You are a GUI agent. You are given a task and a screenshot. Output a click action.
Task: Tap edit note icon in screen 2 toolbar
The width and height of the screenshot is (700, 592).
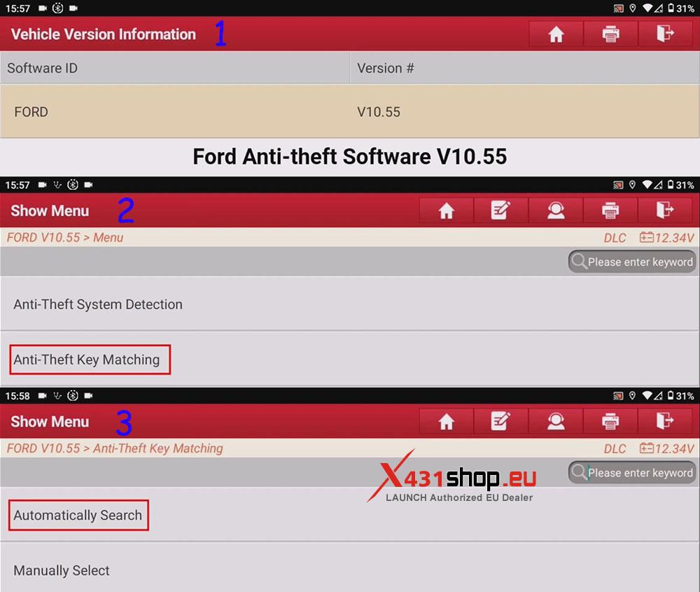coord(500,210)
